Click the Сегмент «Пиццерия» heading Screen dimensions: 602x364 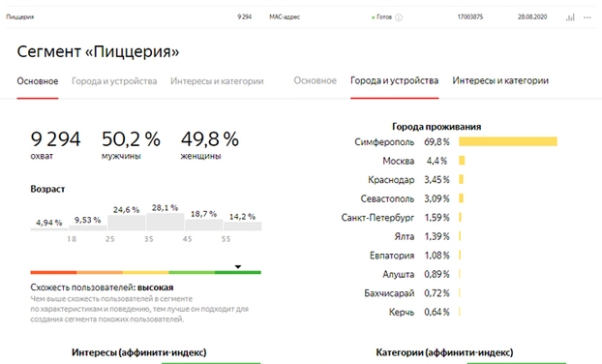click(98, 51)
